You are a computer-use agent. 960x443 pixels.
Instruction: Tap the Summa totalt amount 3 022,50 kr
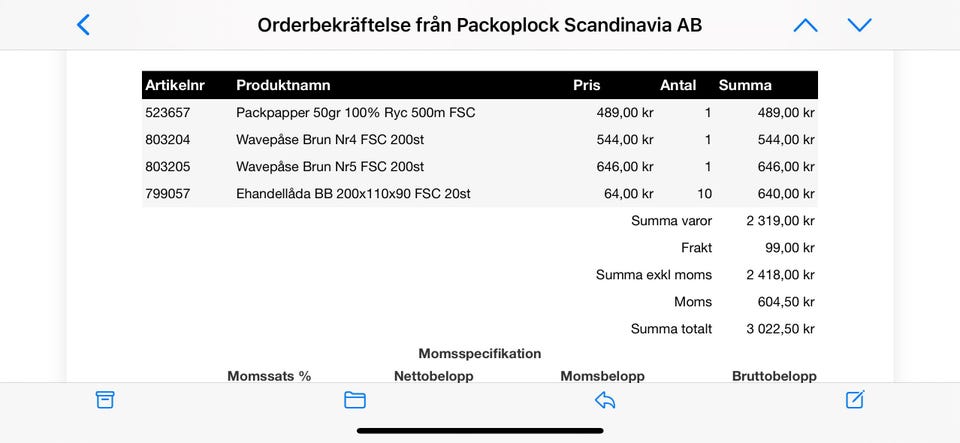780,329
